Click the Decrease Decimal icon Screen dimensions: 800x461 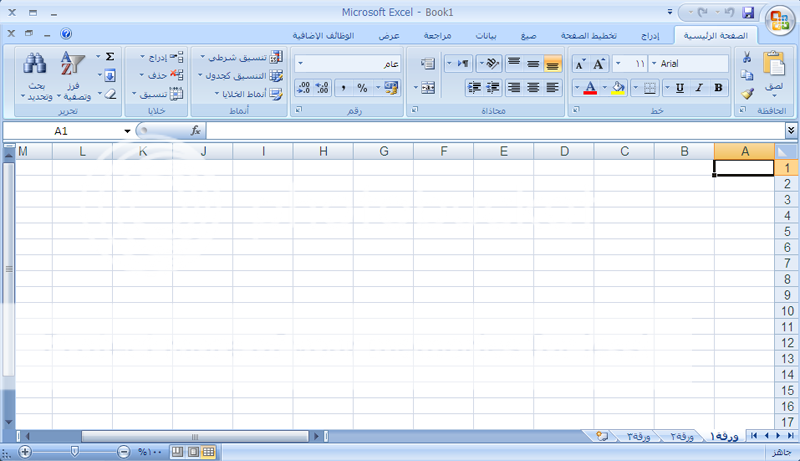pyautogui.click(x=303, y=88)
